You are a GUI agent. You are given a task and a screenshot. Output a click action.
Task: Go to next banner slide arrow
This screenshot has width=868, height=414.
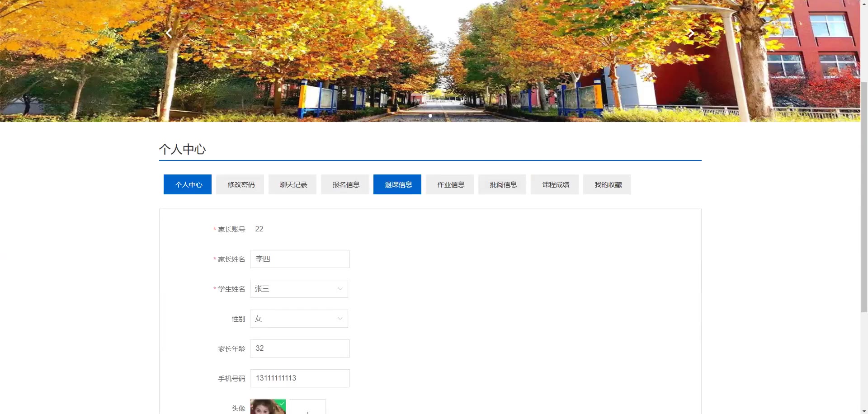(x=691, y=33)
